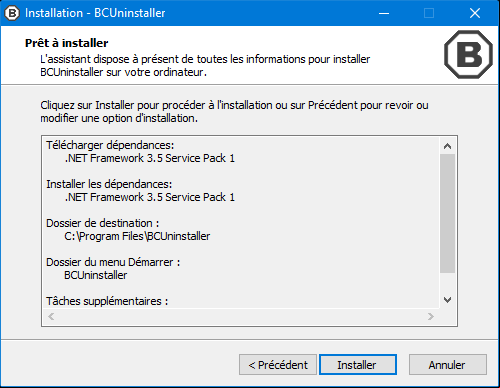The image size is (500, 388).
Task: Click the disabled maximize button in title bar
Action: coord(429,13)
